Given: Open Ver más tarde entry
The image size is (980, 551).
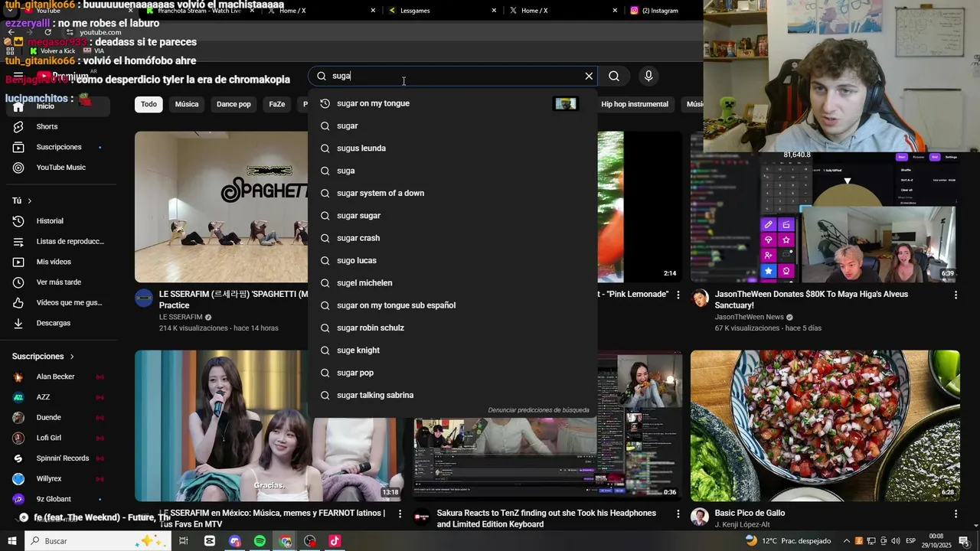Looking at the screenshot, I should click(x=58, y=282).
